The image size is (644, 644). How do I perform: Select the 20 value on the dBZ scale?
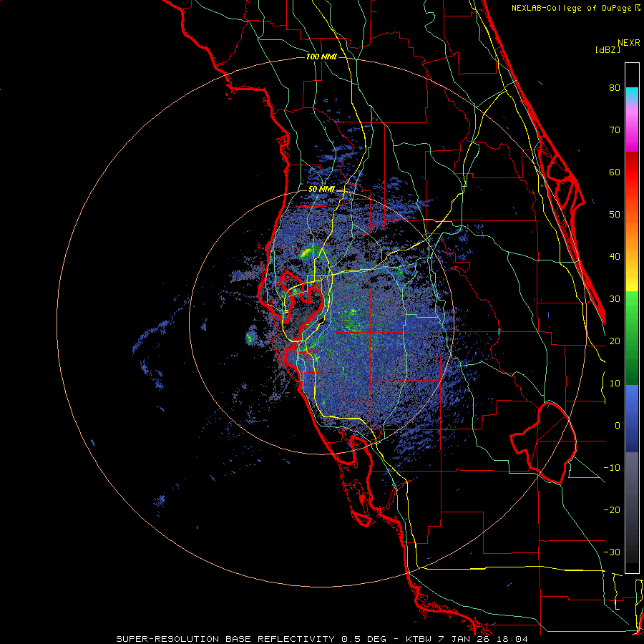coord(615,341)
